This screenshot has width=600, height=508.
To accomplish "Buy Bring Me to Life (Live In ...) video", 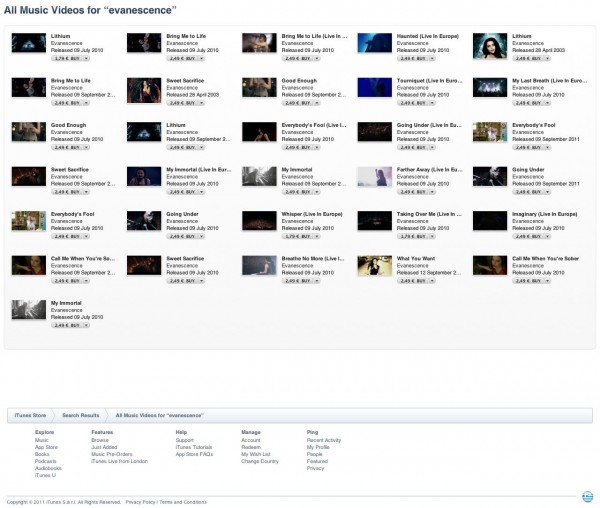I will [x=297, y=59].
